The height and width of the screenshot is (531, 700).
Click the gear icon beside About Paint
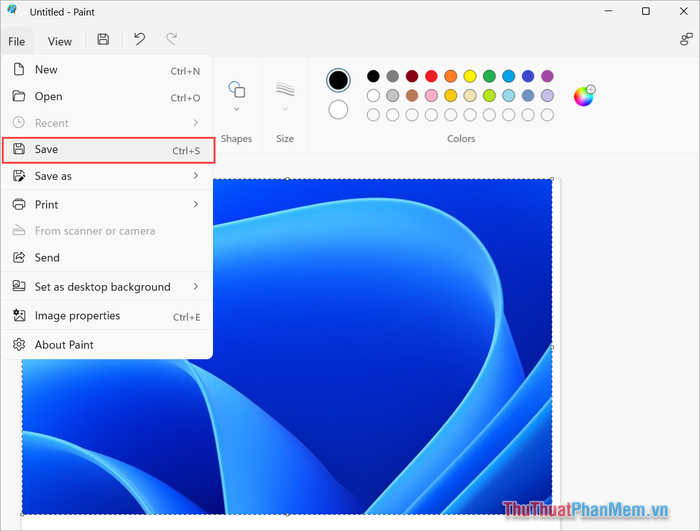(19, 344)
